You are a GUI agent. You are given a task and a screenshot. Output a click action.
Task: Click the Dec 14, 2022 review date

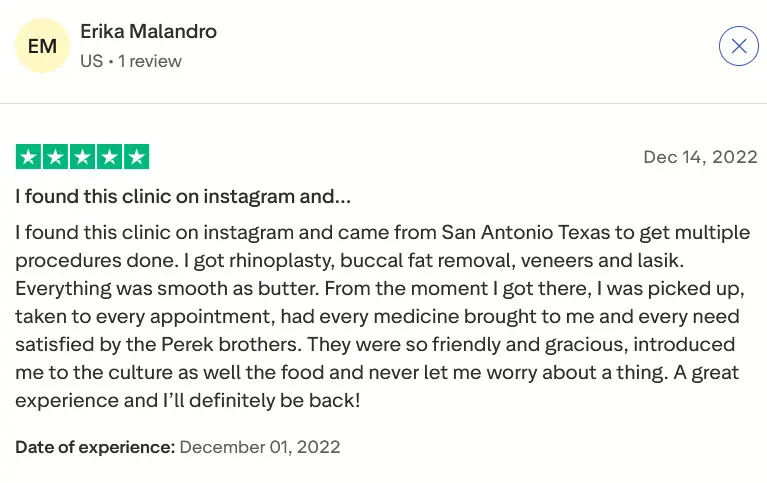point(700,157)
